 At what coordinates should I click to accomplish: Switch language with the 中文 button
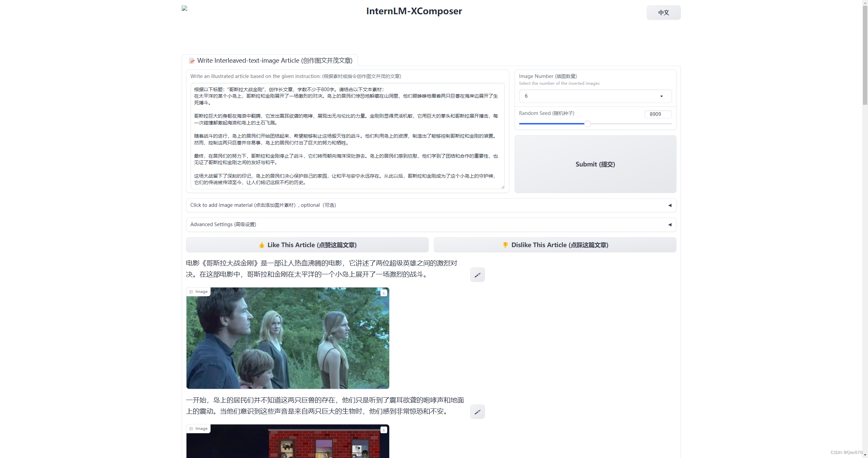(x=663, y=13)
